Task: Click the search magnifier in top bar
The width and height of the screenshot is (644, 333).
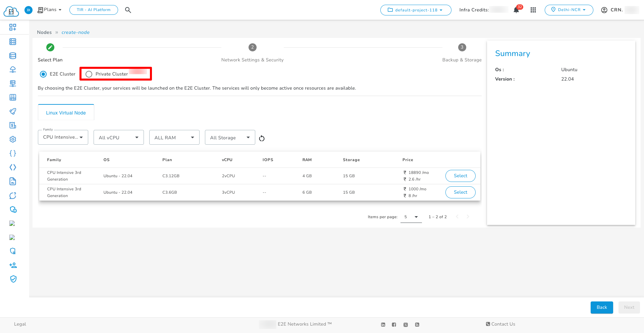Action: (x=128, y=10)
